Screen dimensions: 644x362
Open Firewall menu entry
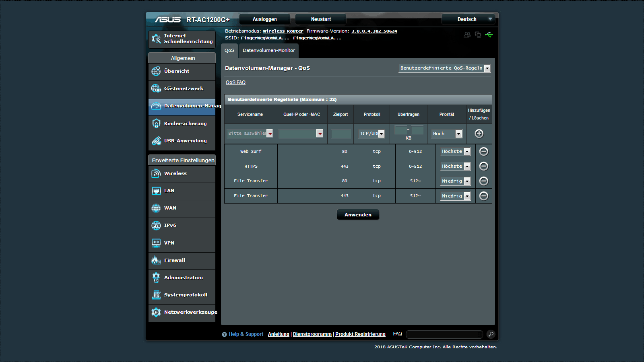[182, 260]
